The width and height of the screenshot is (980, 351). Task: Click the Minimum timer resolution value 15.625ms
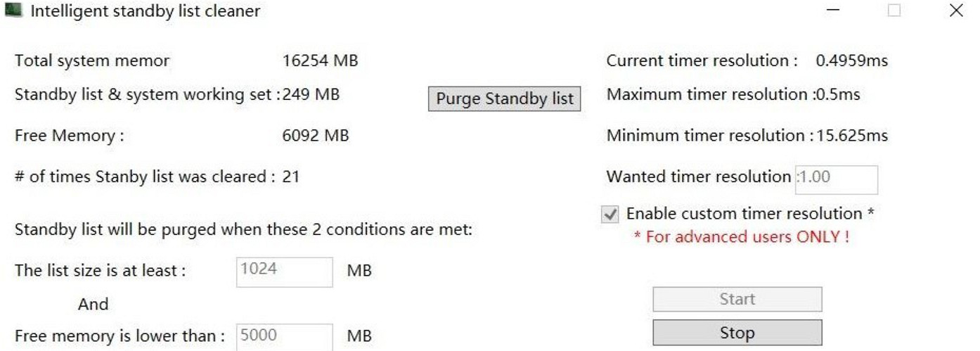[851, 136]
